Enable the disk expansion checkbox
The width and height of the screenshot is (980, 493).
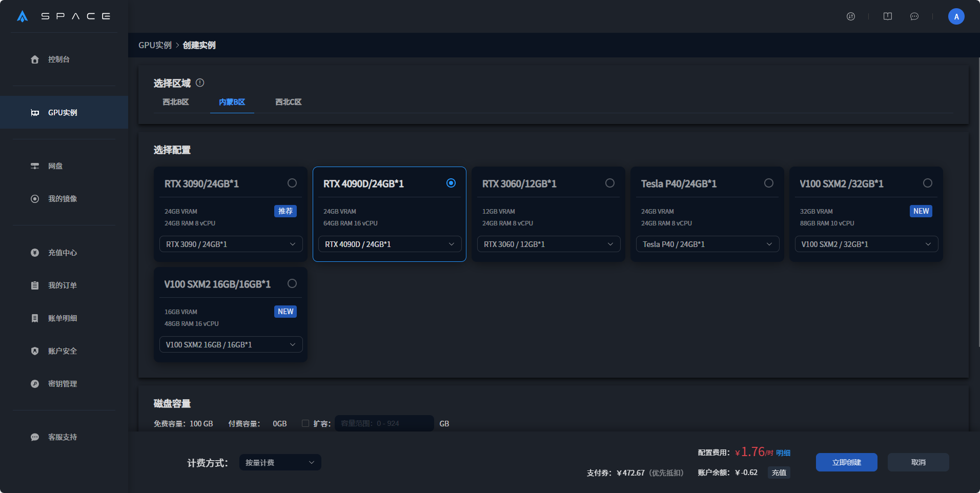(305, 423)
